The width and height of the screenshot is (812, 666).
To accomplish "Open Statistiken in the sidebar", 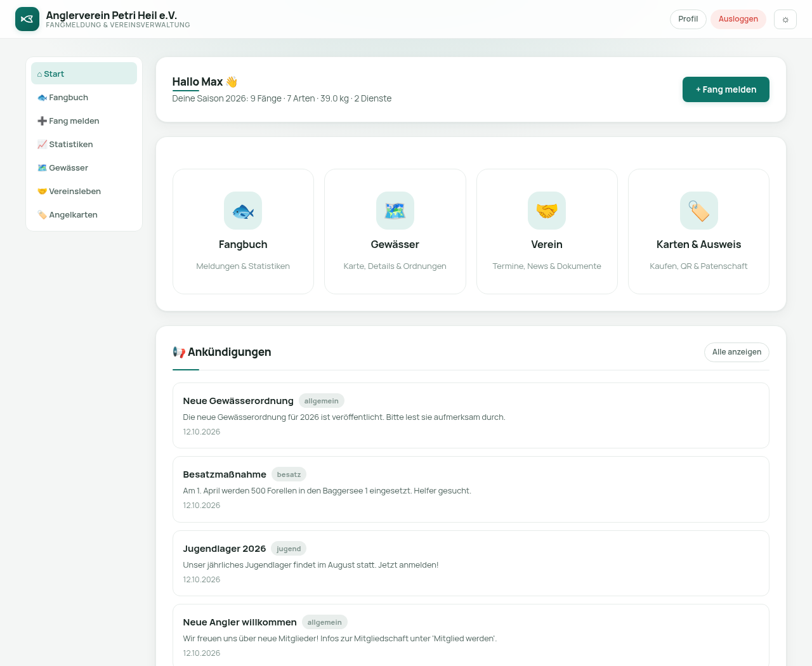I will pos(84,144).
